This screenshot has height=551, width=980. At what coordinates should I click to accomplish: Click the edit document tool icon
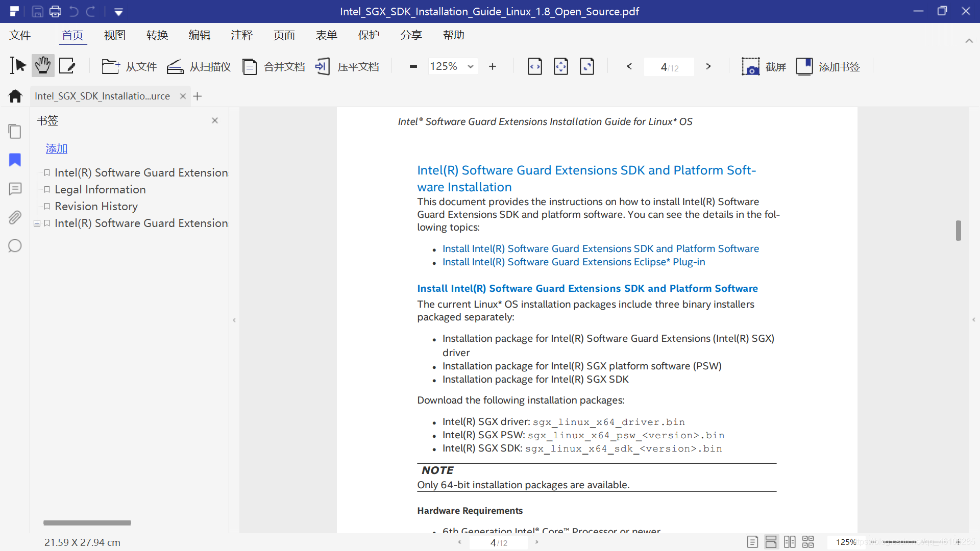[x=67, y=66]
